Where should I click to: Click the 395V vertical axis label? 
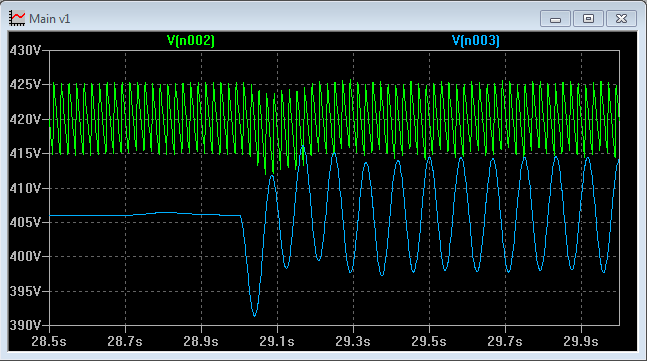(25, 291)
